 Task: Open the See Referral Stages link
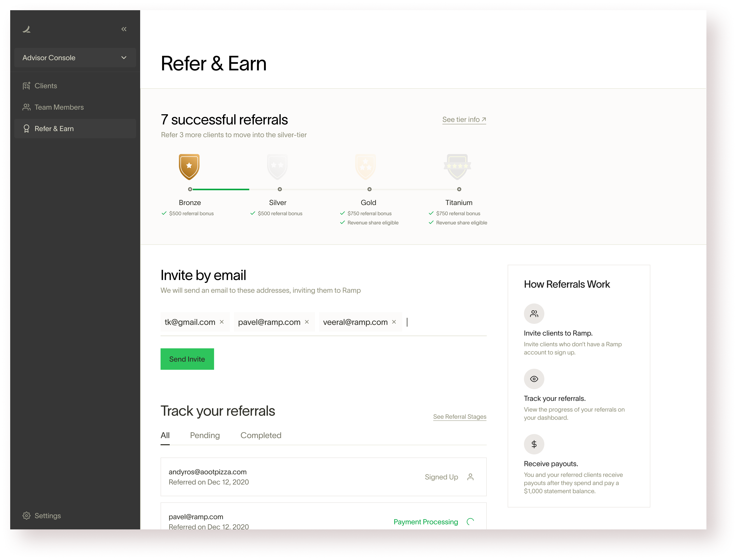coord(459,416)
